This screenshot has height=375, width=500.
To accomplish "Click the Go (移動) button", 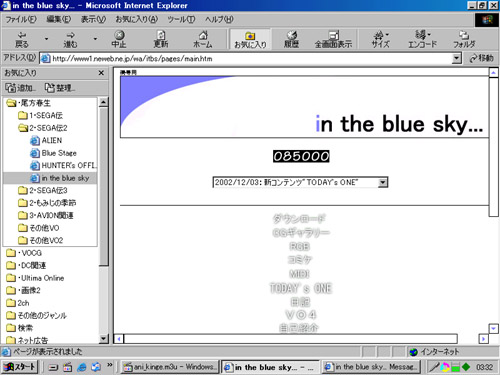I will click(x=481, y=58).
